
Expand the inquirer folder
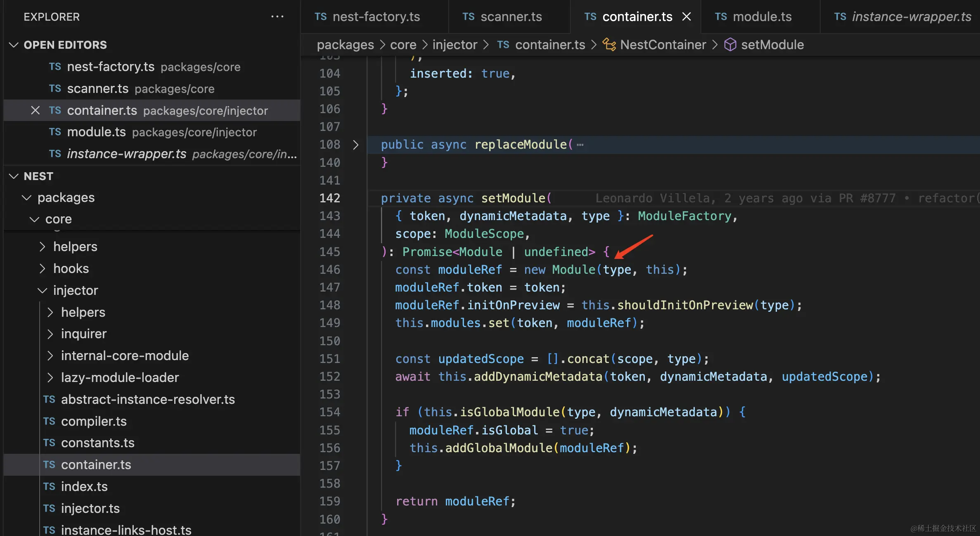tap(50, 334)
